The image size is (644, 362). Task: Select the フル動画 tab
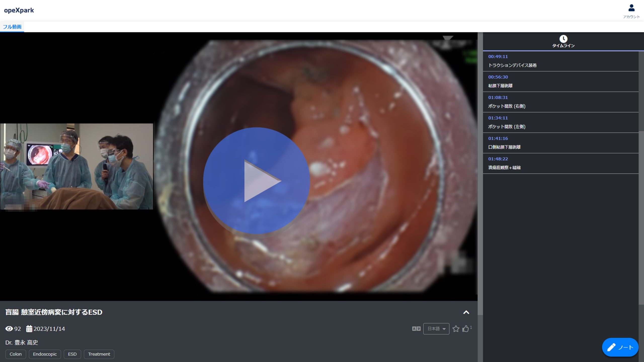tap(12, 27)
